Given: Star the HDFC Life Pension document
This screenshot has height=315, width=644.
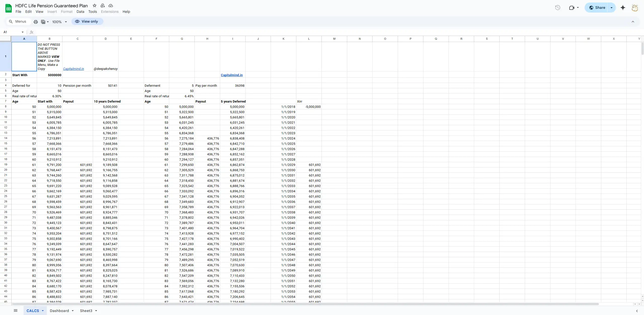Looking at the screenshot, I should (94, 6).
